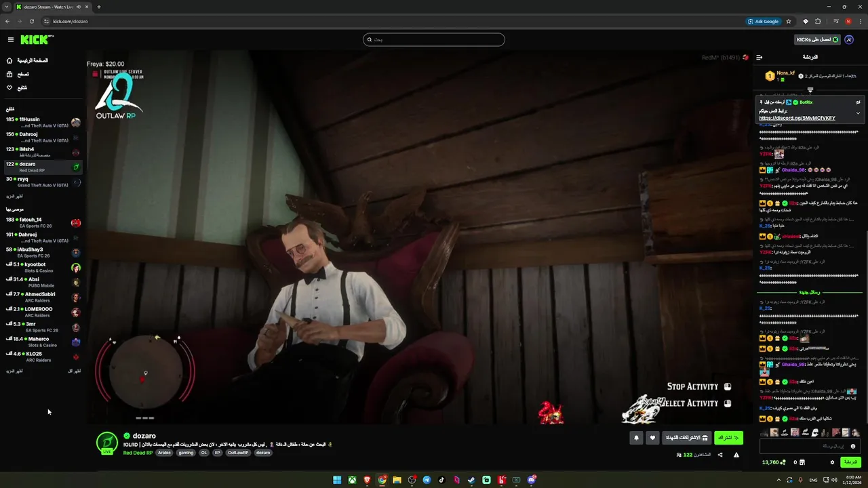
Task: Bookmark this page star icon
Action: 789,21
